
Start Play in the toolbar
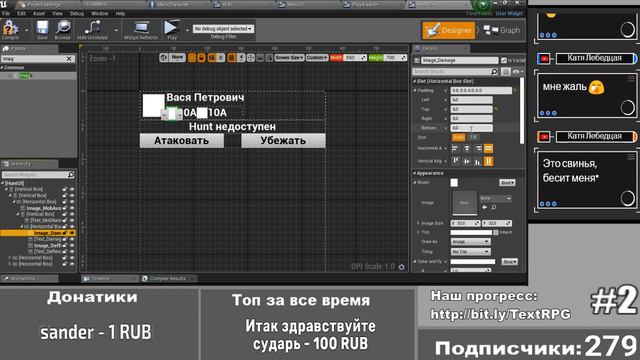[172, 29]
